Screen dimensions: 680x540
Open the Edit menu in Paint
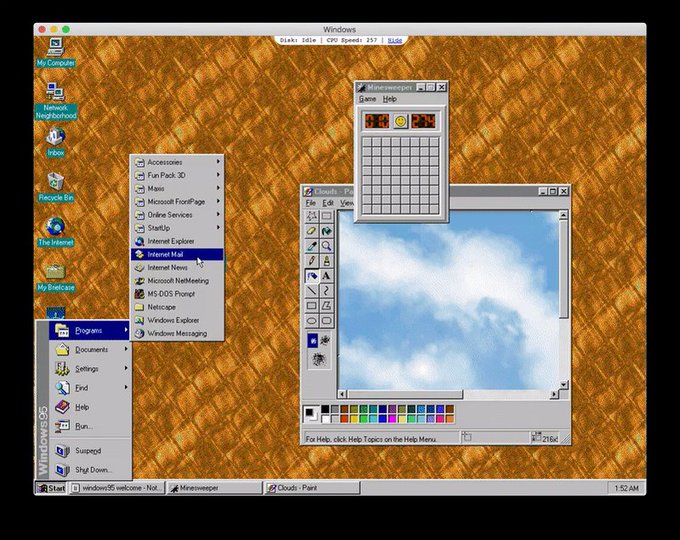click(328, 203)
